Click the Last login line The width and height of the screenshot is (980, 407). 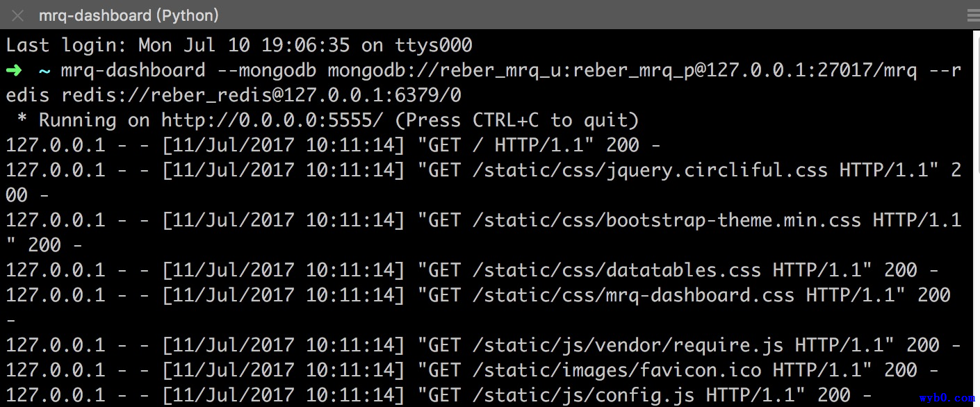coord(239,46)
